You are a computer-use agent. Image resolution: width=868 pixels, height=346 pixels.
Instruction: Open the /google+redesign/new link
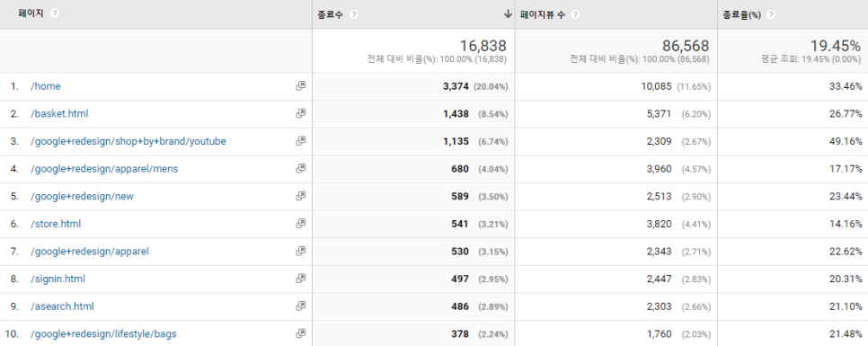tap(82, 196)
